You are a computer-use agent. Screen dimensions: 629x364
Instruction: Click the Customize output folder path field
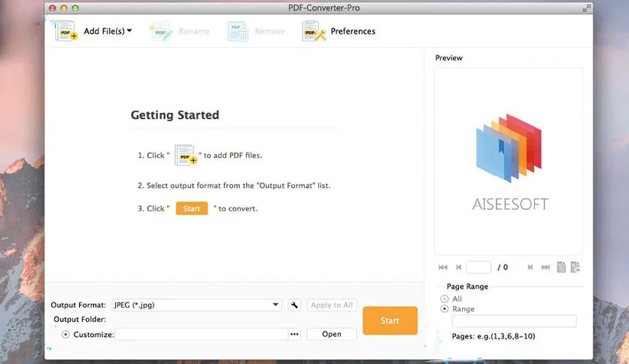(202, 335)
